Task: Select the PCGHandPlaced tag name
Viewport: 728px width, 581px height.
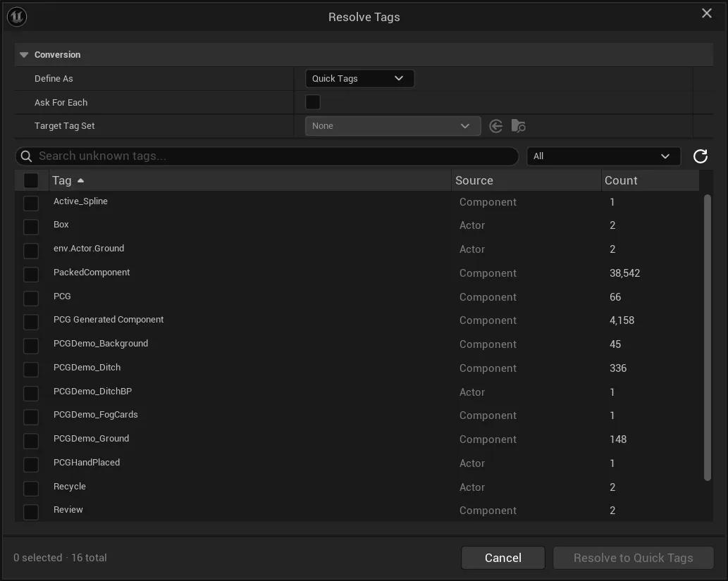Action: [x=87, y=463]
